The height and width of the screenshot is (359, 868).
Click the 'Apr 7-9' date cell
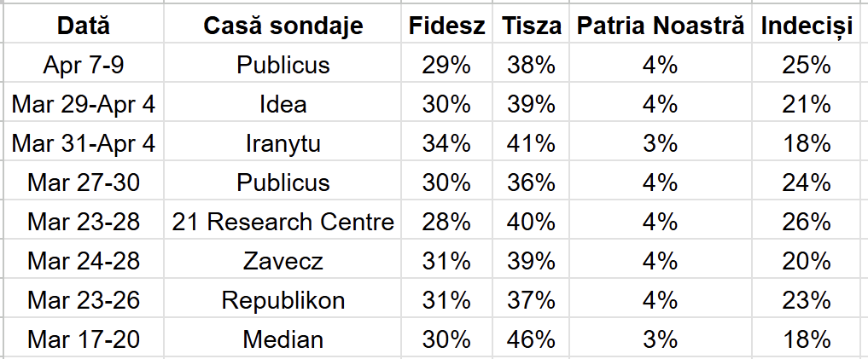point(83,65)
